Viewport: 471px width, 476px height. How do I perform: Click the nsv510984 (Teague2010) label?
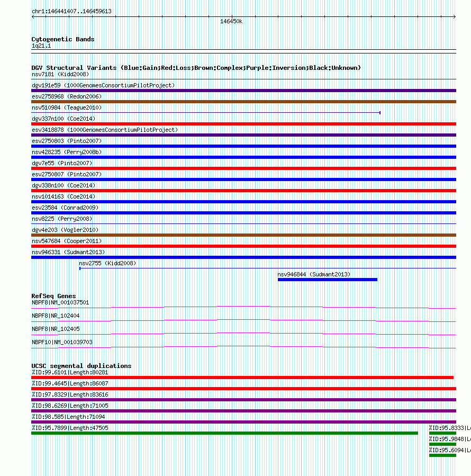[67, 108]
